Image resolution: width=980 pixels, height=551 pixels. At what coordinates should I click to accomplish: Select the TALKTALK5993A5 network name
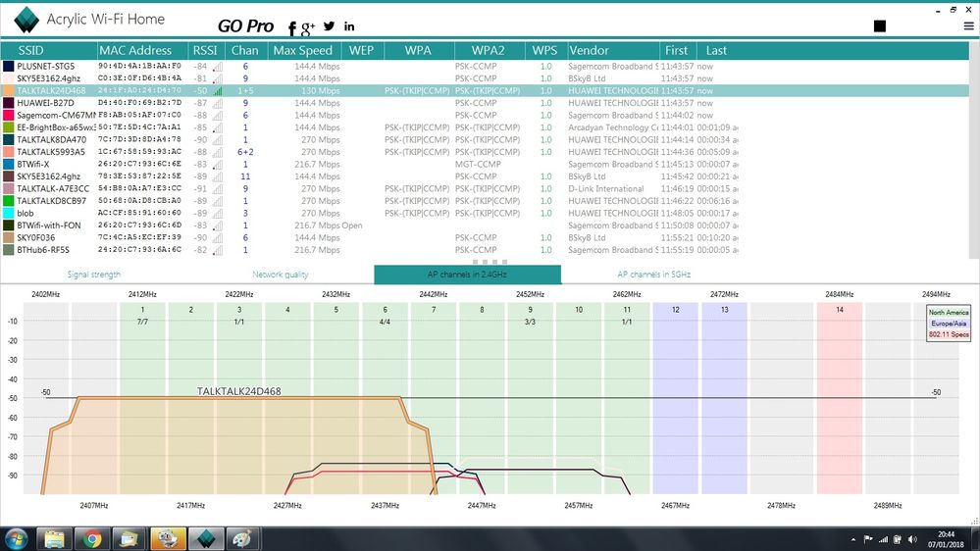click(51, 152)
